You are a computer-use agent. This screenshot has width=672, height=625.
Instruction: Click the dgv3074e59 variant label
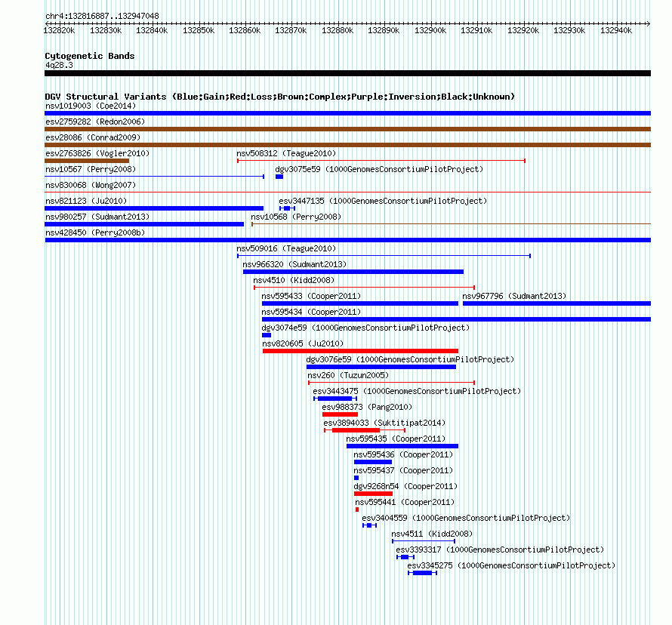click(365, 328)
